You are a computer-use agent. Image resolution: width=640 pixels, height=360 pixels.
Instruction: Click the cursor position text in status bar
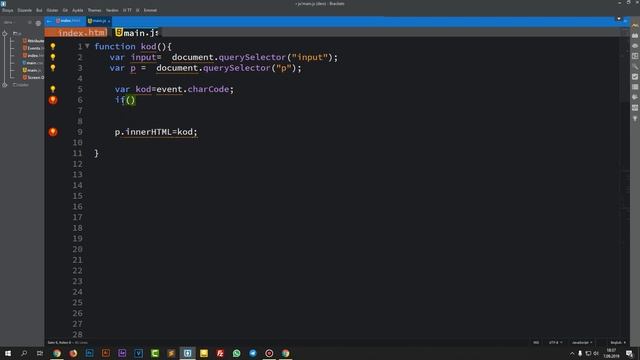[59, 342]
